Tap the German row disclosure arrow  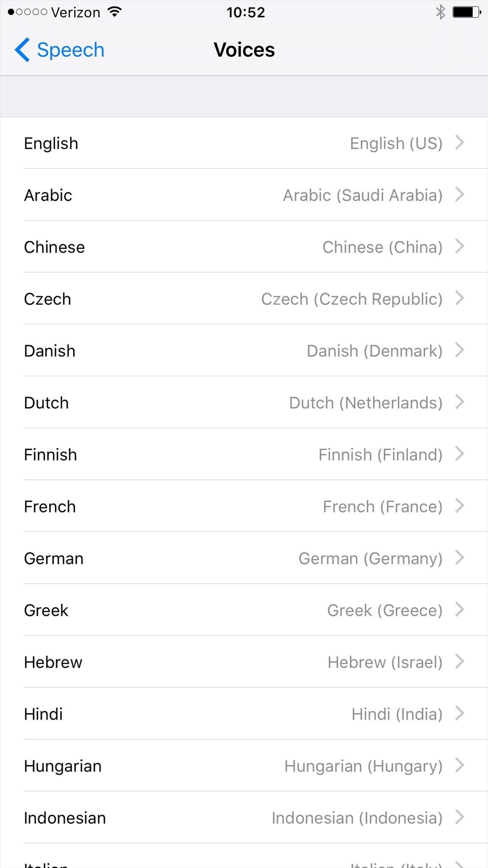pos(460,558)
